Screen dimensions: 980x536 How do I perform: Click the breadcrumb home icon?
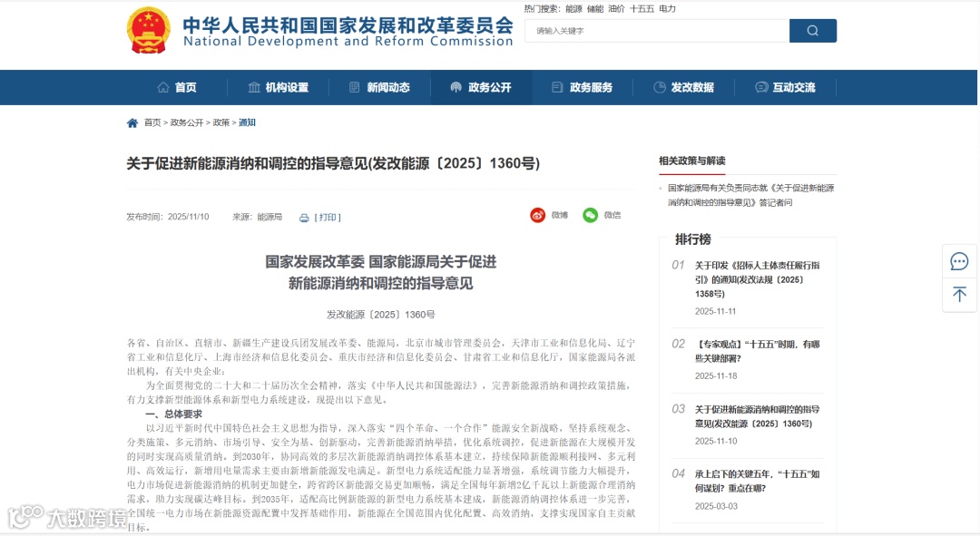click(132, 123)
